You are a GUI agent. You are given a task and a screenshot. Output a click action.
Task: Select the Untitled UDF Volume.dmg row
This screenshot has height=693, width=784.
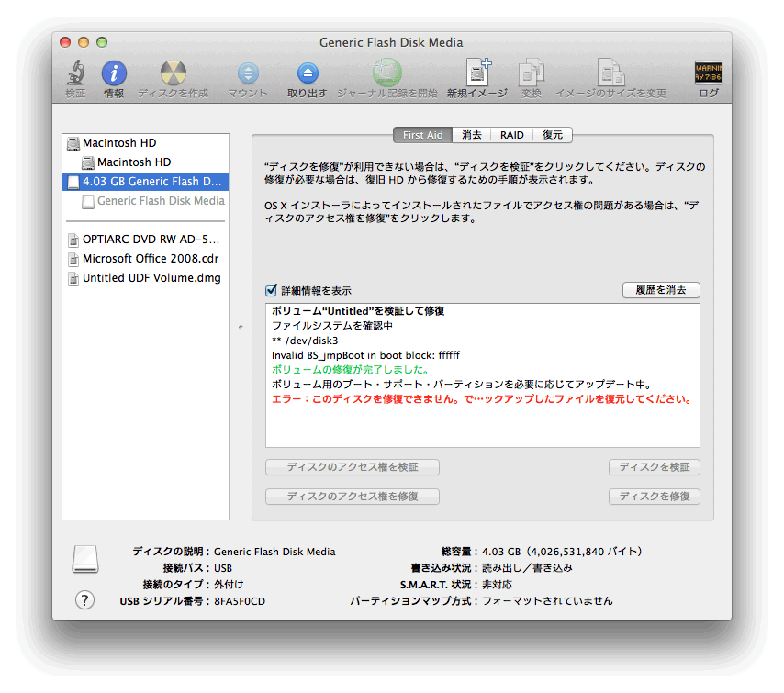click(145, 278)
